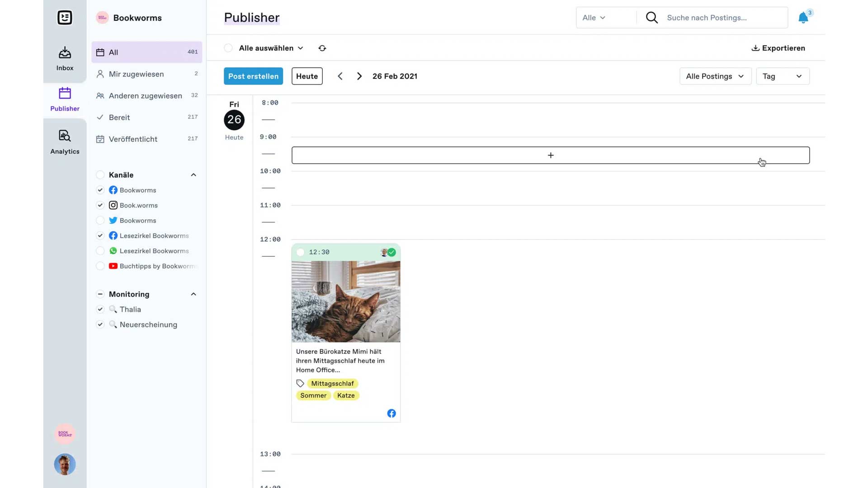Click the Post erstellen button
Image resolution: width=868 pixels, height=488 pixels.
click(253, 76)
